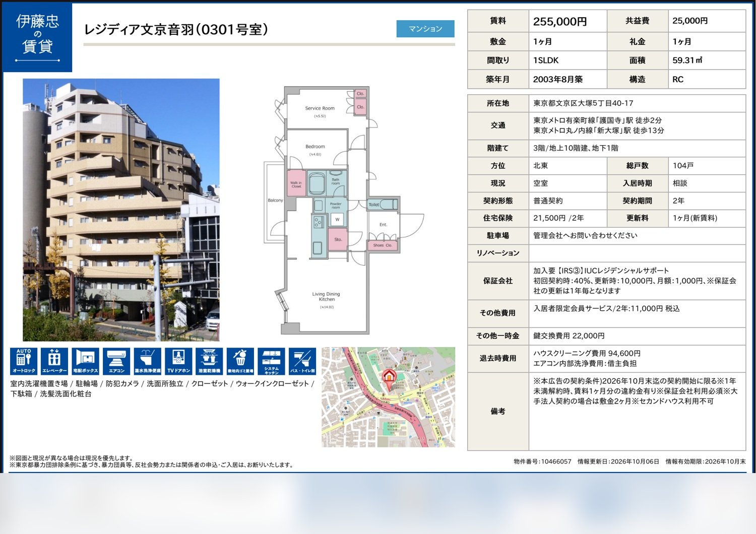The width and height of the screenshot is (756, 534).
Task: Click the マンション property type badge
Action: click(x=425, y=29)
